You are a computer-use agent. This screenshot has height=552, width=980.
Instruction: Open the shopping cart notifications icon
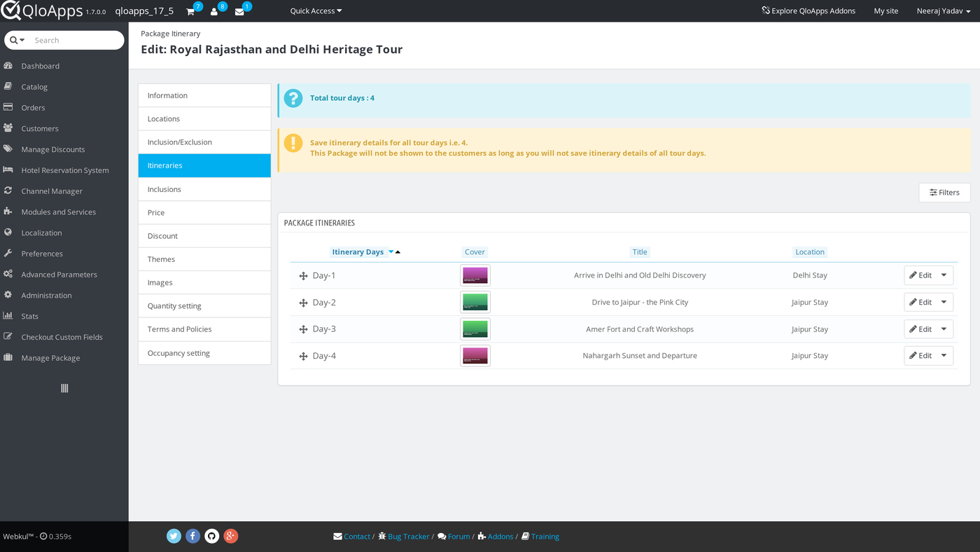(x=190, y=11)
